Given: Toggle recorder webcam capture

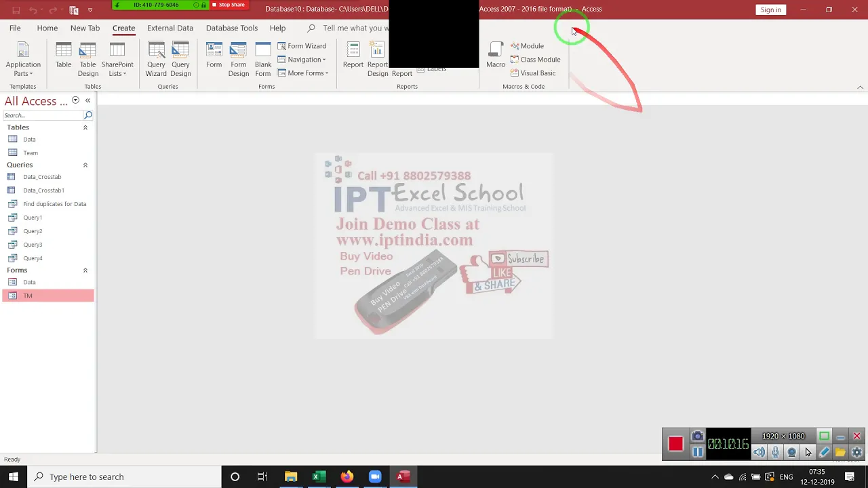Looking at the screenshot, I should (x=792, y=452).
